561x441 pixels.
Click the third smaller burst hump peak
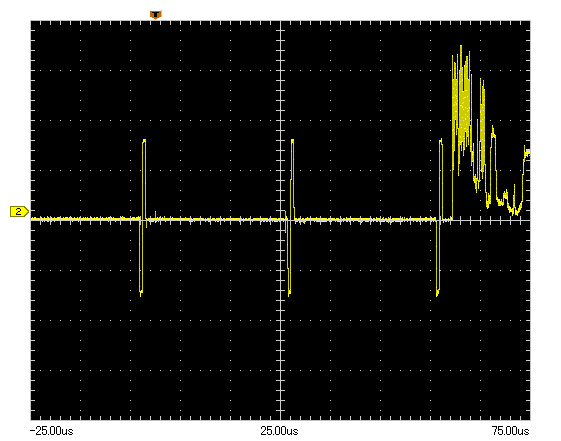point(493,128)
